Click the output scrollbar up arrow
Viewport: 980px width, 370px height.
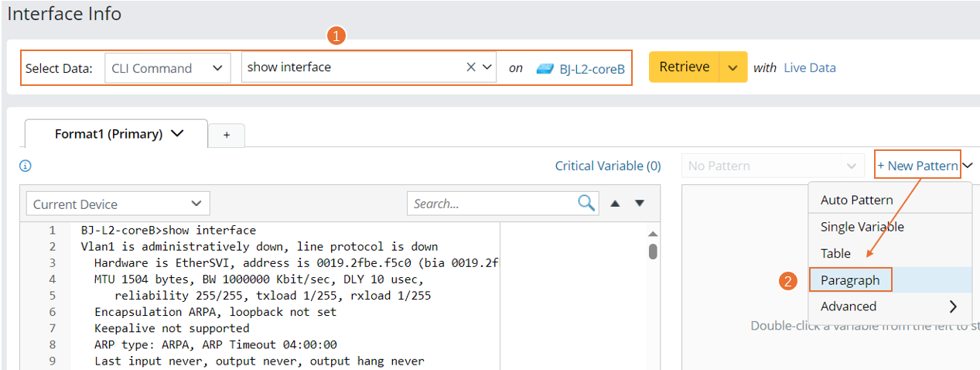coord(653,234)
